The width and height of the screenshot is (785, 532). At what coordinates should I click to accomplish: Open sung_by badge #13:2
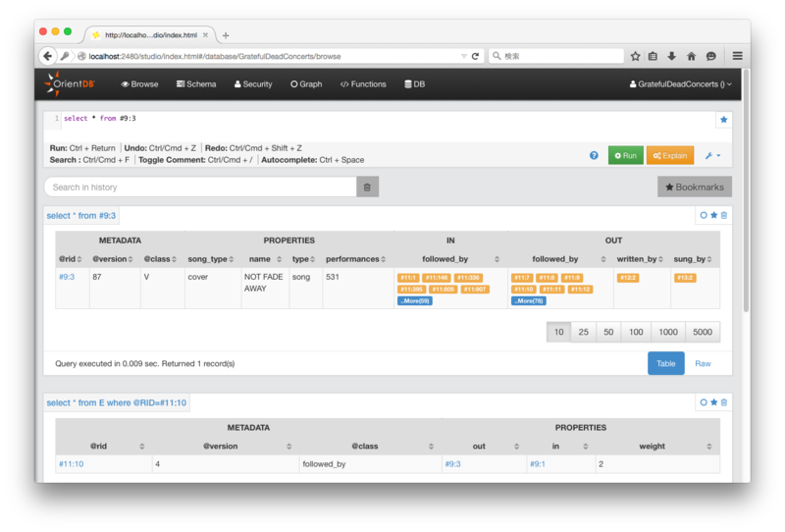point(685,278)
